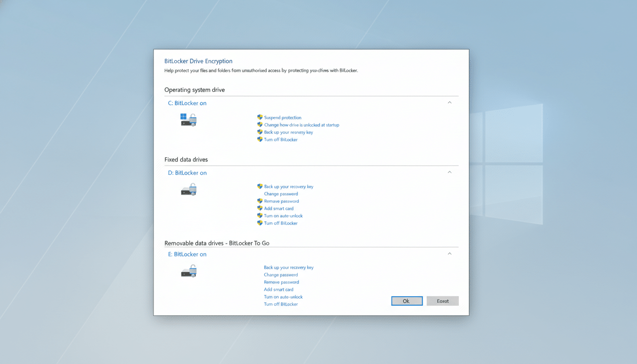637x364 pixels.
Task: Collapse the D: BitLocker on section
Action: [449, 172]
